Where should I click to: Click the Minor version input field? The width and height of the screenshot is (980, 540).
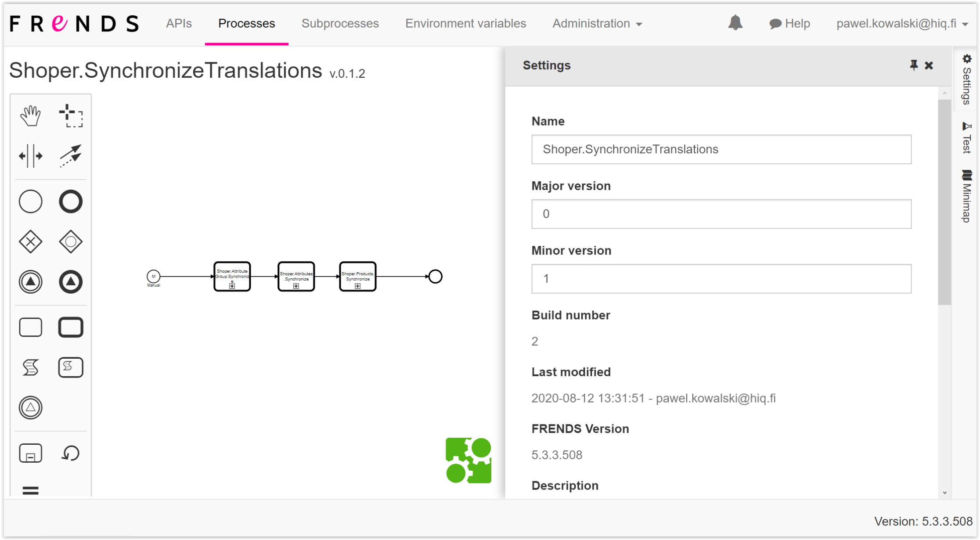(x=721, y=278)
